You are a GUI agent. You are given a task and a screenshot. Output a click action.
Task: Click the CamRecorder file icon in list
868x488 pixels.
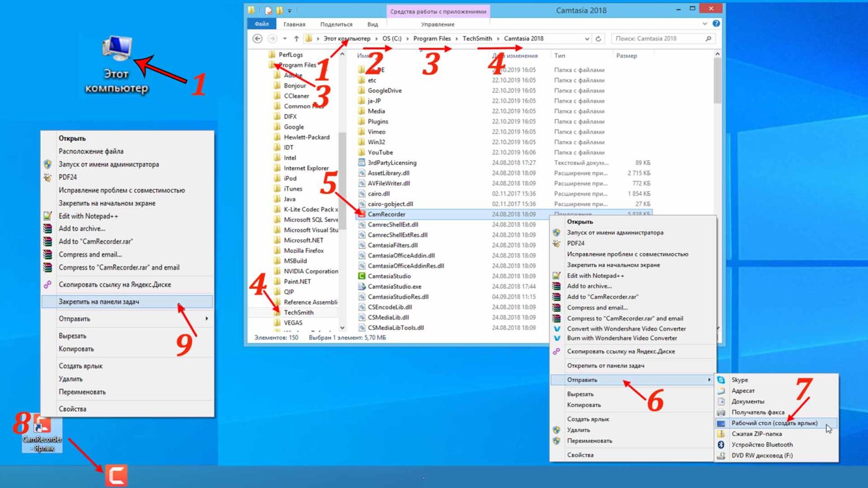(362, 214)
